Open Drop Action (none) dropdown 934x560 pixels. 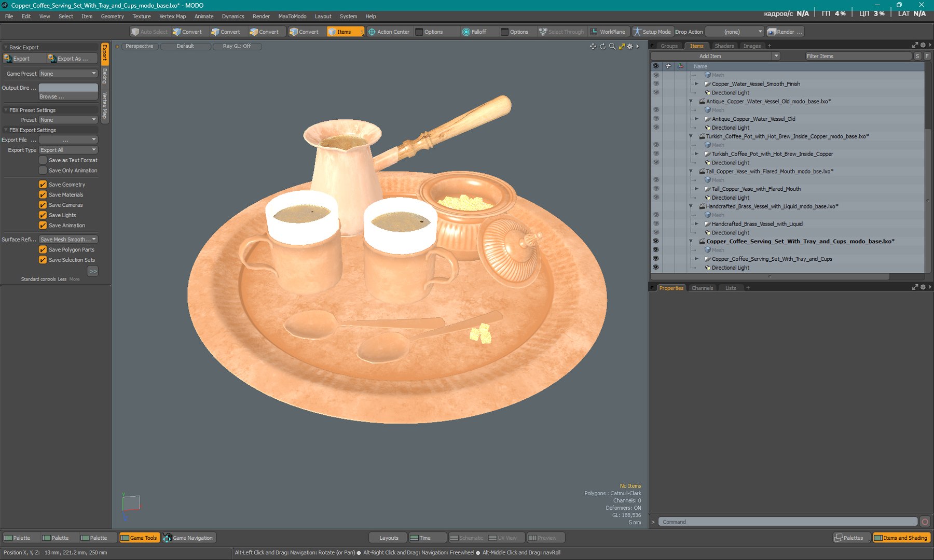click(735, 32)
